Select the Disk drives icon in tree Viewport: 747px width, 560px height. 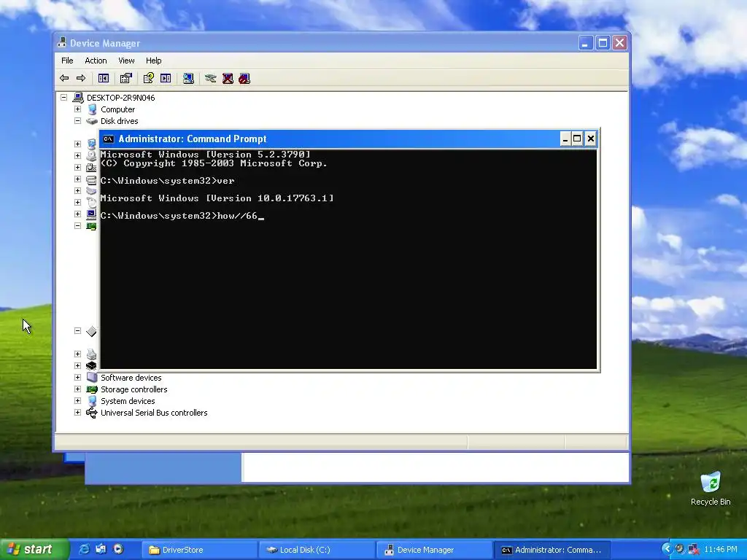(91, 122)
